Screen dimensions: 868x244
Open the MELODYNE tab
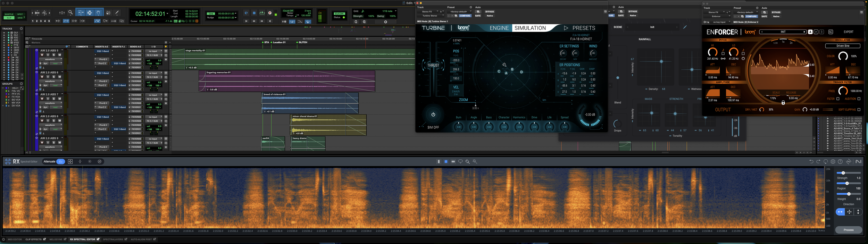pos(57,239)
